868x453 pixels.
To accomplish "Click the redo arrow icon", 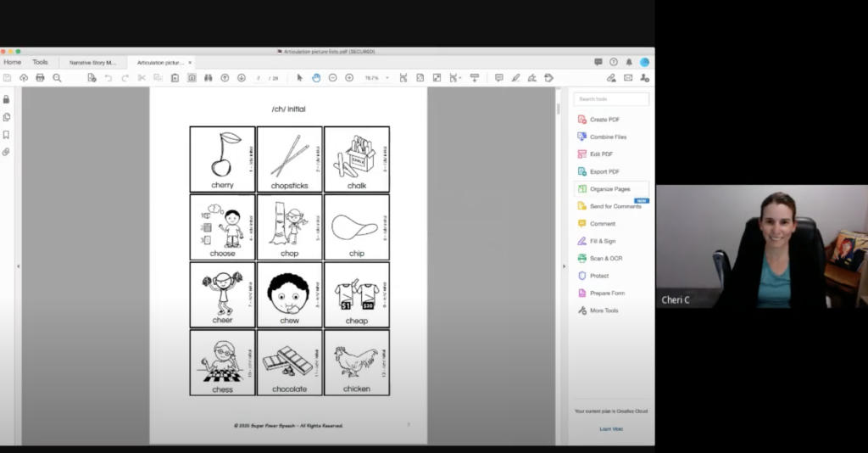I will [125, 78].
